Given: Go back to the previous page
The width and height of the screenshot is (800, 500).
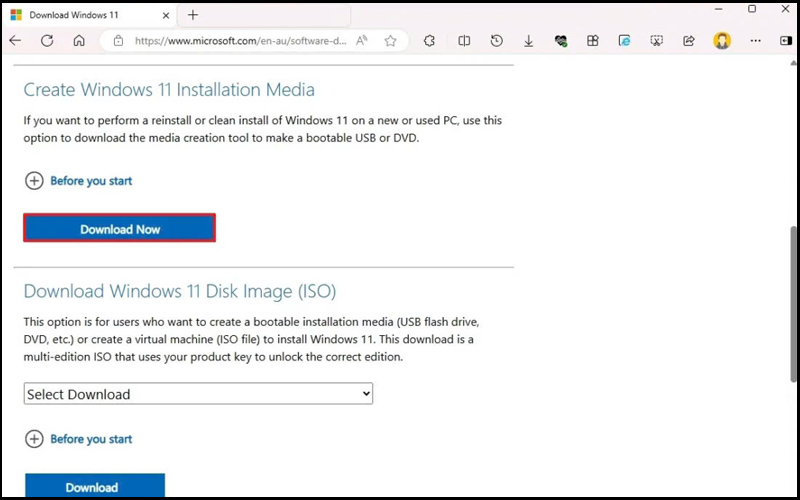Looking at the screenshot, I should click(15, 40).
